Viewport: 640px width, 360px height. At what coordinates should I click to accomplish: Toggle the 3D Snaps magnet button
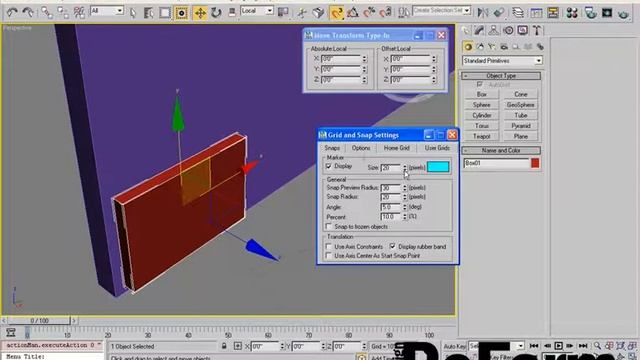tap(337, 13)
